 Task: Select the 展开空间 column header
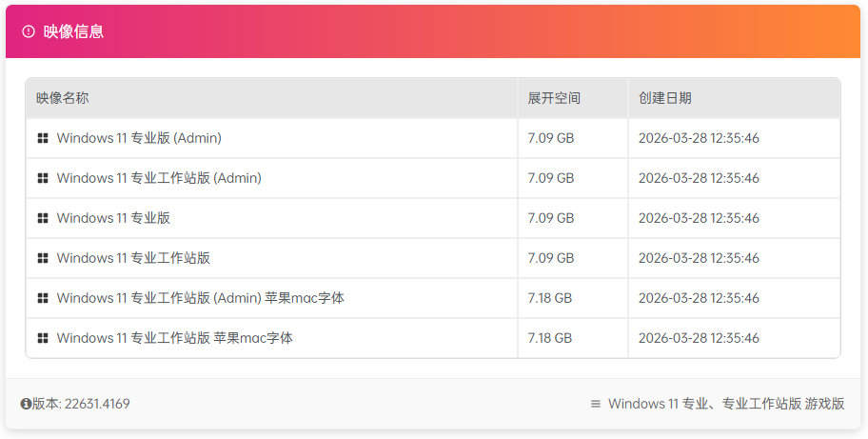pyautogui.click(x=554, y=98)
